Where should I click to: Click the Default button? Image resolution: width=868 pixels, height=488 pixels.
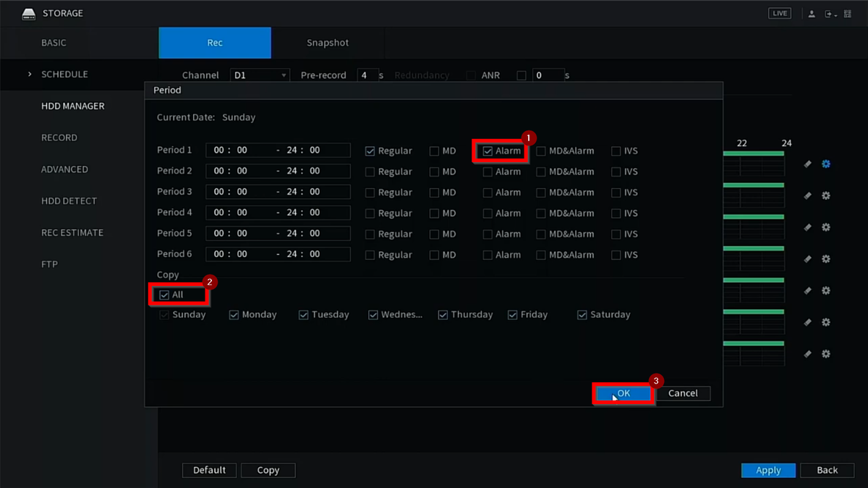click(x=209, y=471)
